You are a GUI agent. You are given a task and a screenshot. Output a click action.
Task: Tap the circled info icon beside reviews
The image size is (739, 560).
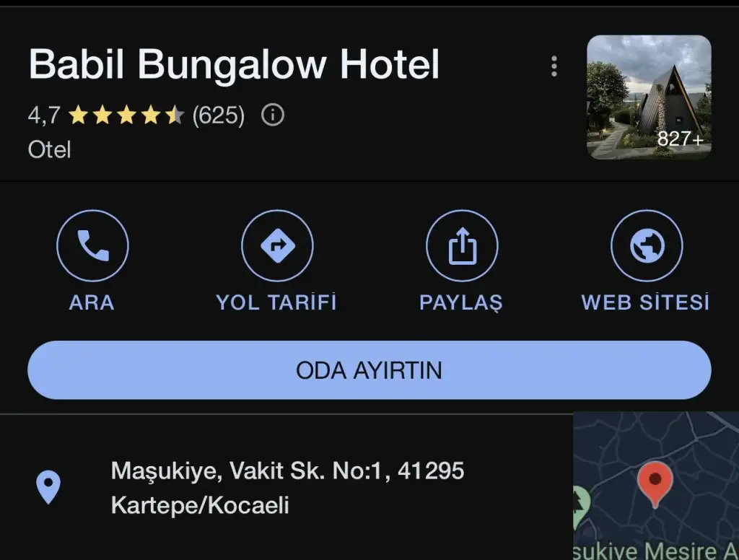pos(273,115)
